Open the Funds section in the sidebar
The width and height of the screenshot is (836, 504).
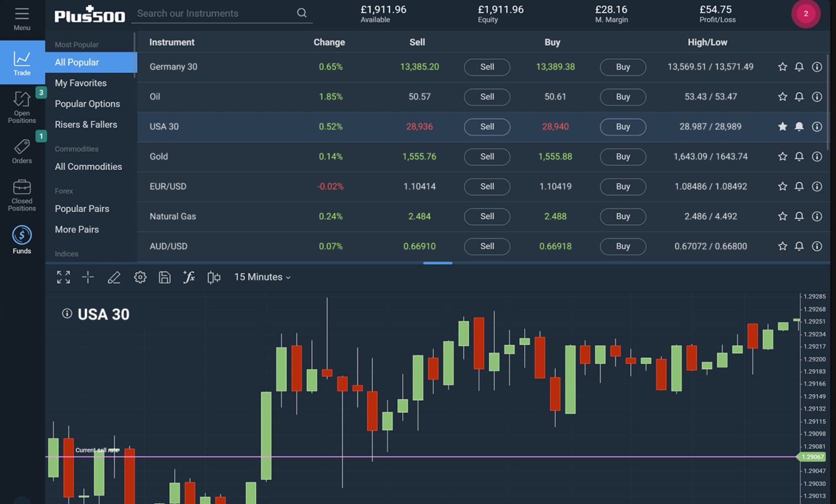click(22, 239)
